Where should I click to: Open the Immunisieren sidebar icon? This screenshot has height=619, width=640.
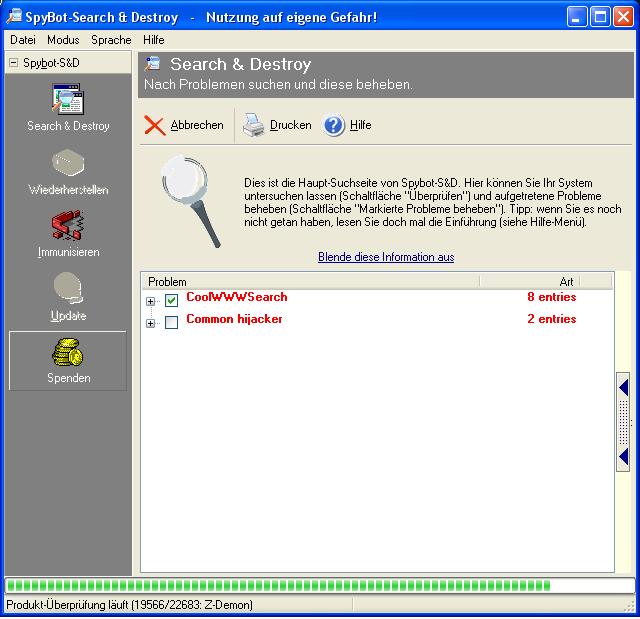click(x=67, y=226)
